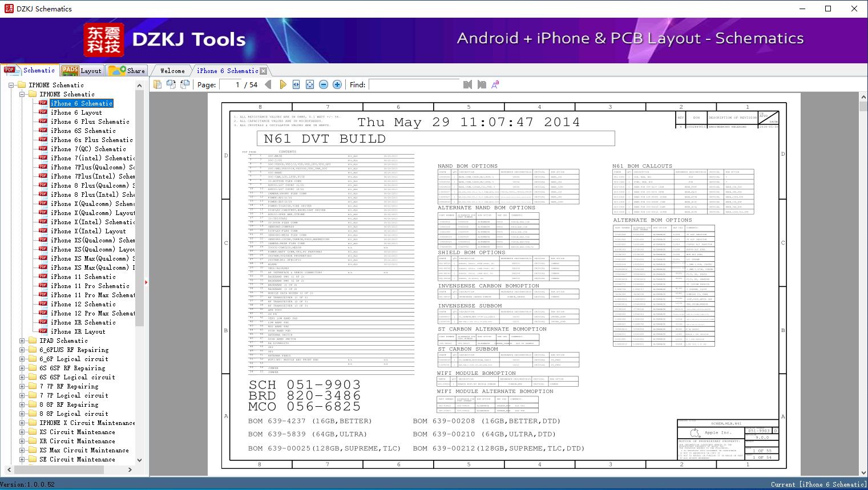
Task: Open iPhone 11 Pro Schematic
Action: (x=90, y=286)
